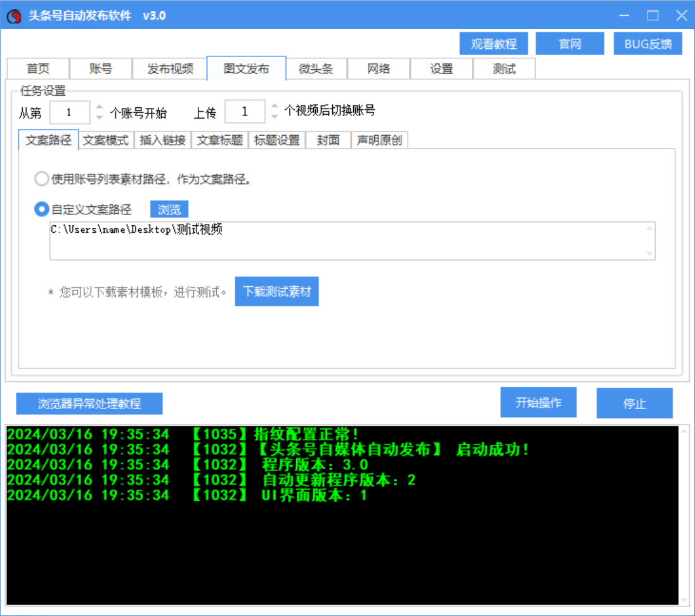This screenshot has width=695, height=616.
Task: Click log line 启动成功
Action: (269, 449)
